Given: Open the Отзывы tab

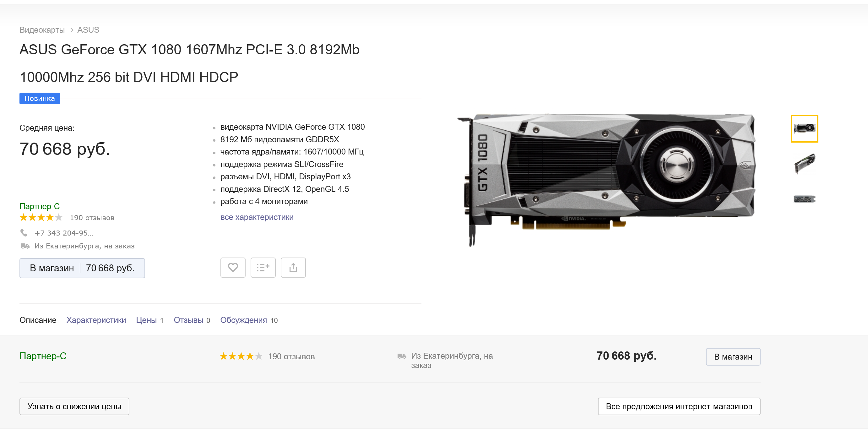Looking at the screenshot, I should click(x=188, y=320).
